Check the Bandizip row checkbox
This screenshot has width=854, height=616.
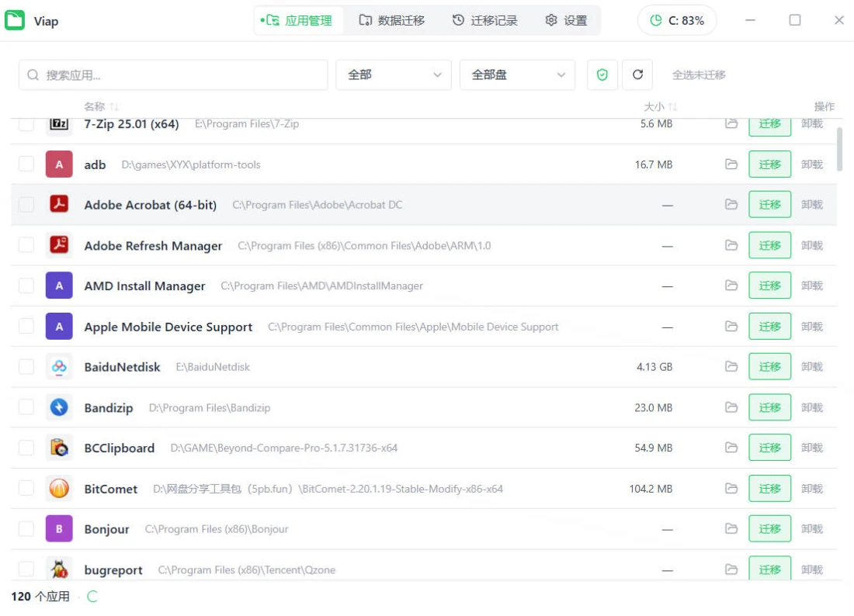(x=26, y=407)
